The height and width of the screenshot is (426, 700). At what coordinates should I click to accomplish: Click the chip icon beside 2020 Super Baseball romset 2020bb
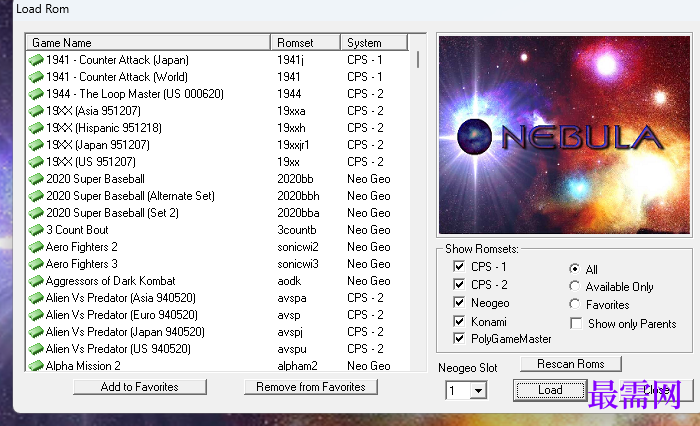[36, 179]
